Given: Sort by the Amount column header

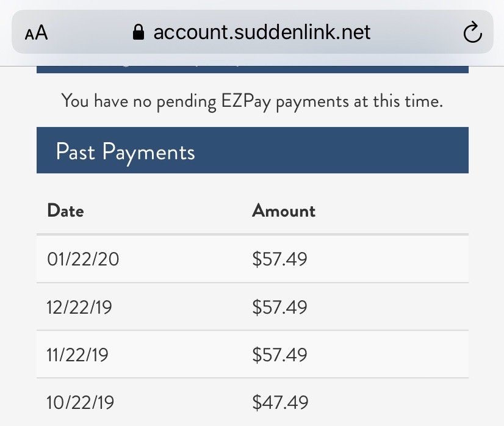Looking at the screenshot, I should pos(284,211).
